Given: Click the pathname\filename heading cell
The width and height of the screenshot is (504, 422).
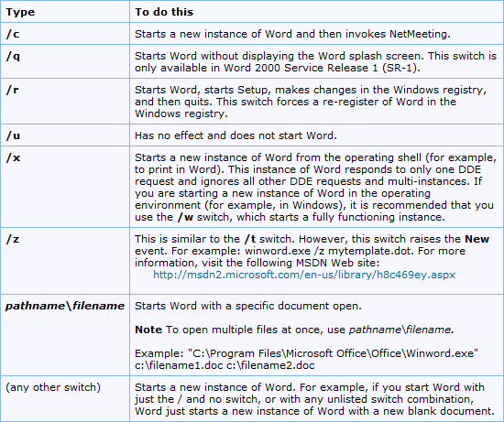Looking at the screenshot, I should pos(65,306).
